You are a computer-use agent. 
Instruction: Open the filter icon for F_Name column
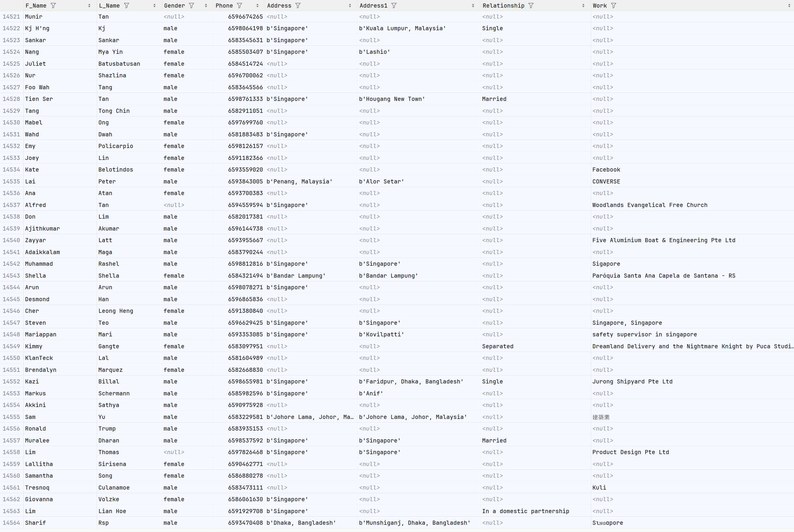click(53, 6)
